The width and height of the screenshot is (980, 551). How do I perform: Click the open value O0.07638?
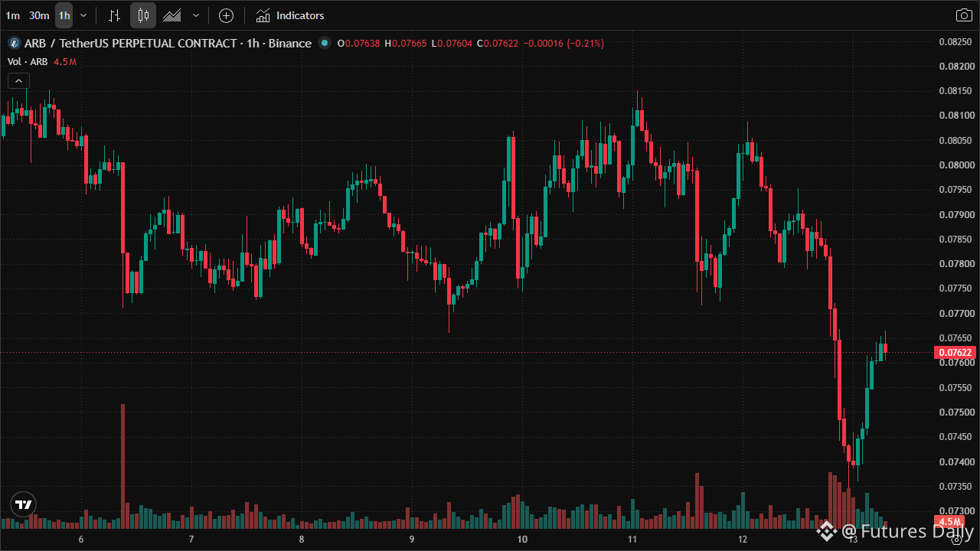point(358,44)
